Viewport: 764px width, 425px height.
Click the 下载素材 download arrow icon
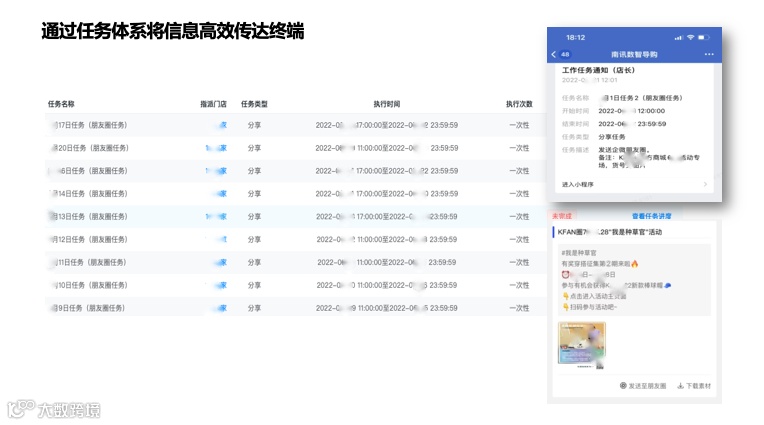[680, 386]
